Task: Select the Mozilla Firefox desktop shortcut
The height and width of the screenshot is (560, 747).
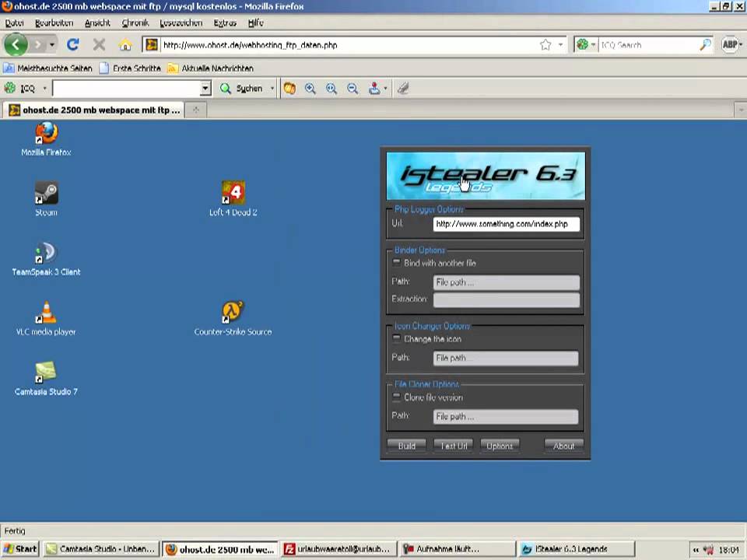Action: [x=46, y=139]
